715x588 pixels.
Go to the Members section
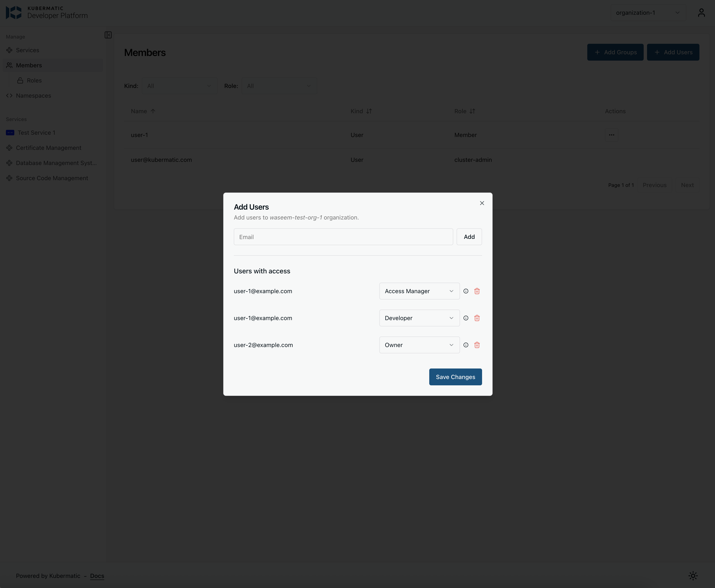[x=29, y=65]
